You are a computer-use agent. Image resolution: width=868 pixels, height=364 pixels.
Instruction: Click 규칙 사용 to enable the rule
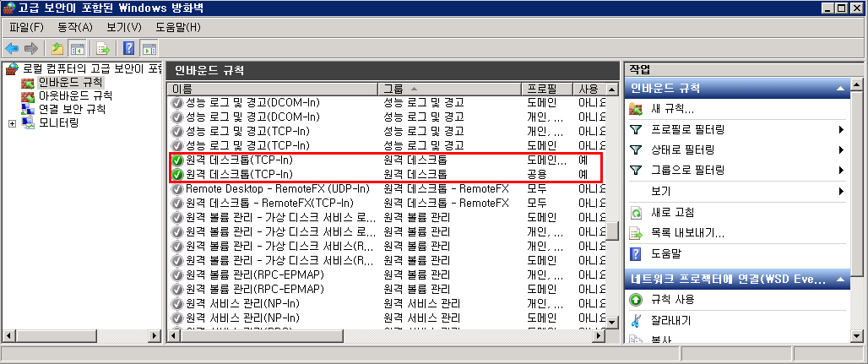(x=673, y=300)
